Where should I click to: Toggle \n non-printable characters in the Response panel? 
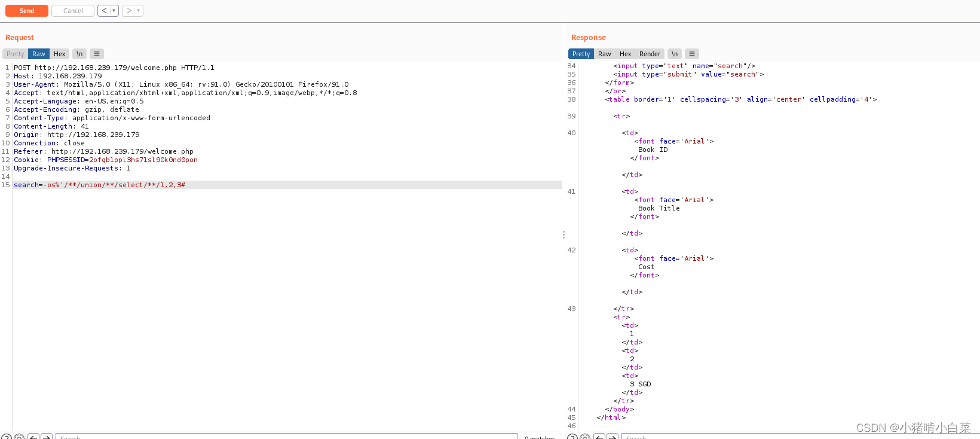tap(675, 54)
